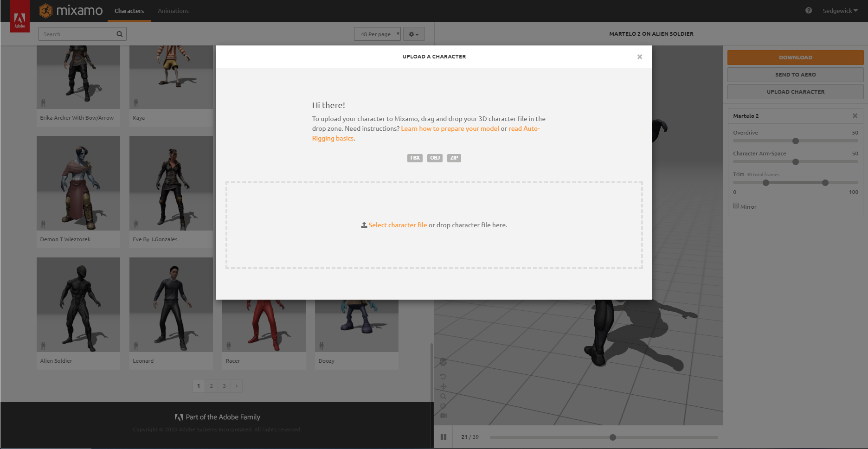Click the FBX format badge
Viewport: 868px width, 449px height.
415,158
